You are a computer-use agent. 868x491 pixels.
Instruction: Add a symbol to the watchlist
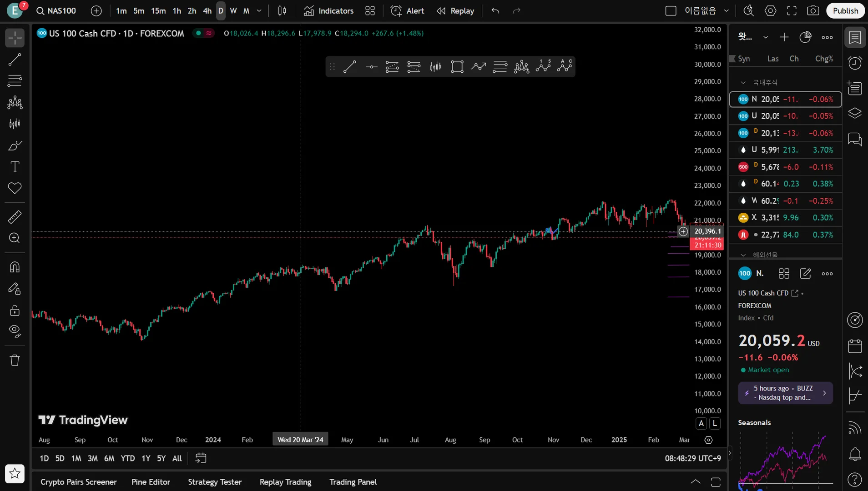point(784,37)
